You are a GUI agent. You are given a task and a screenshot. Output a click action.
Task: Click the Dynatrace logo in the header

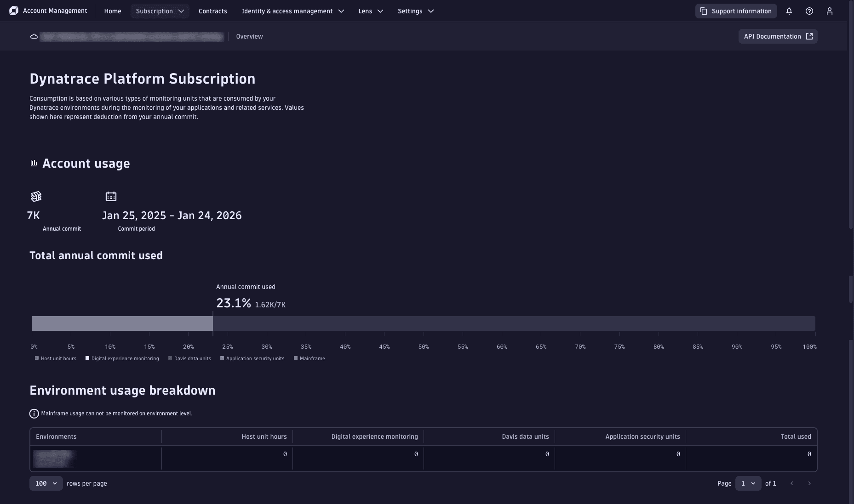point(14,11)
